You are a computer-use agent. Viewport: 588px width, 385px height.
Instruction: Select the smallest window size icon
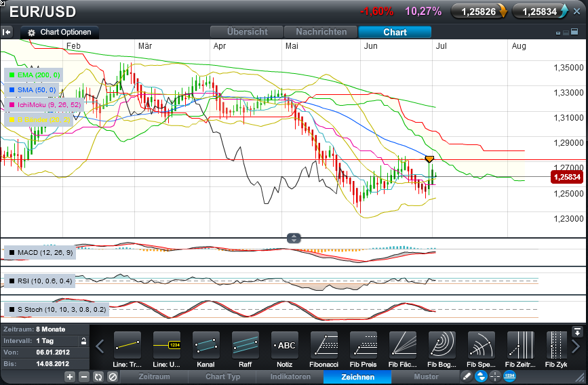[x=558, y=33]
